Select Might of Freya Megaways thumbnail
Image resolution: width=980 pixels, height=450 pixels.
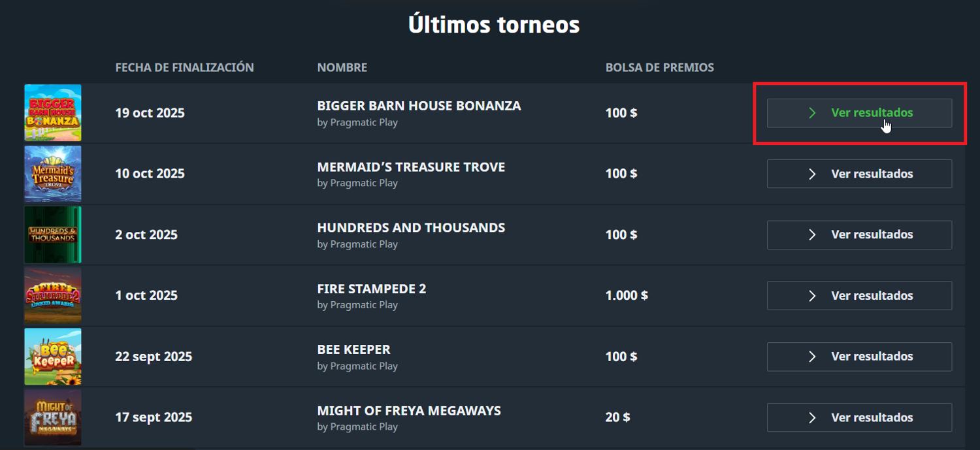tap(53, 417)
